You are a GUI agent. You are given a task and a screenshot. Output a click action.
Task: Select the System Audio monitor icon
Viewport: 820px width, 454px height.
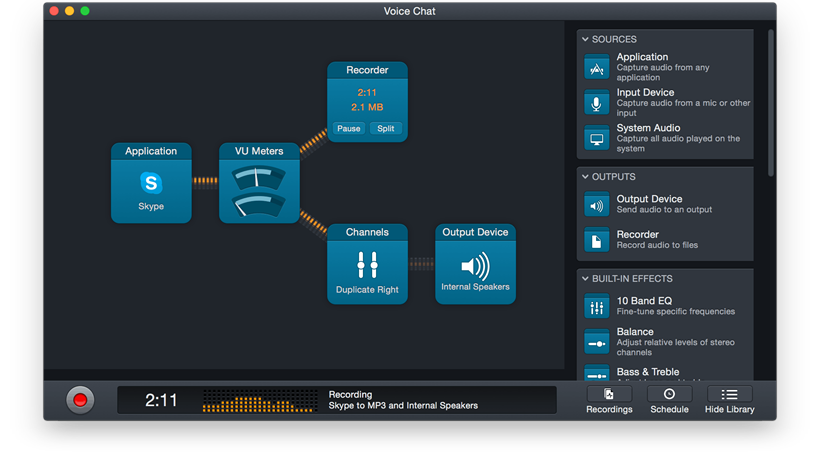pyautogui.click(x=596, y=139)
